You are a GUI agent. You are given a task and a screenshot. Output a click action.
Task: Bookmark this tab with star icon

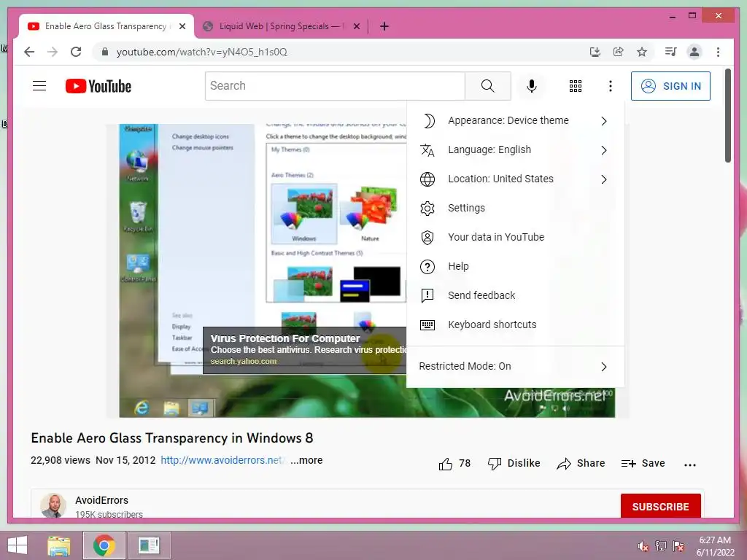642,52
